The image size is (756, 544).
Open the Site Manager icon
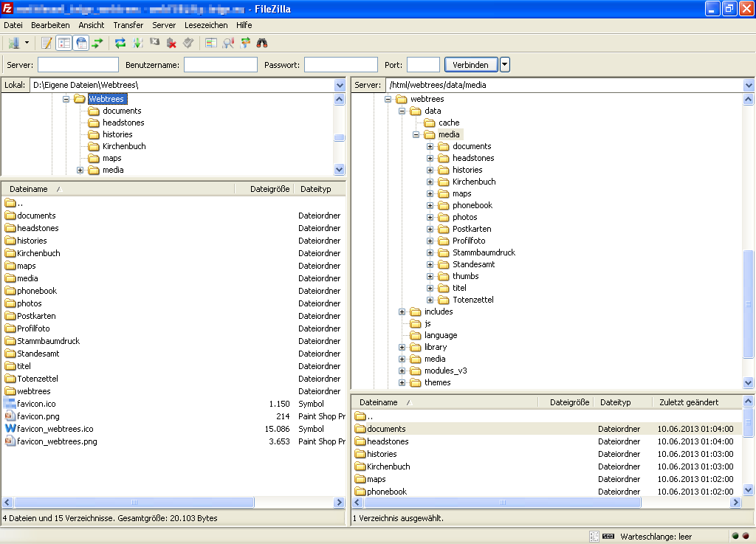click(x=13, y=43)
